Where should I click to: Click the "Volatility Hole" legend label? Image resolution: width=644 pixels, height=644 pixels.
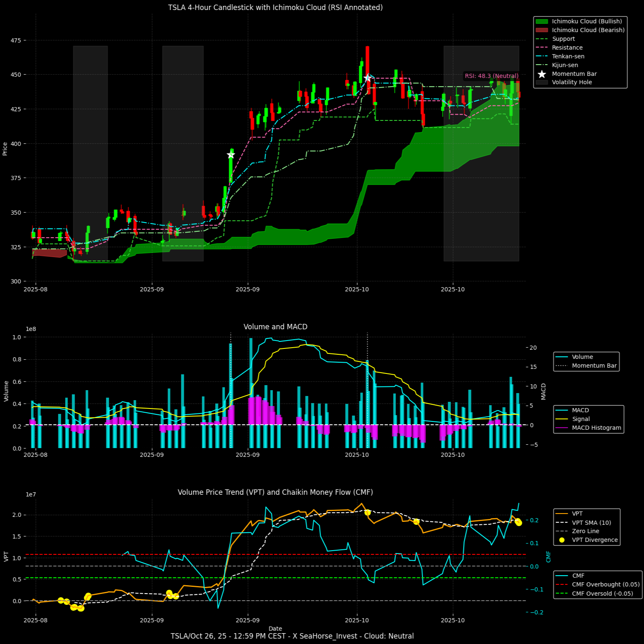coord(572,82)
